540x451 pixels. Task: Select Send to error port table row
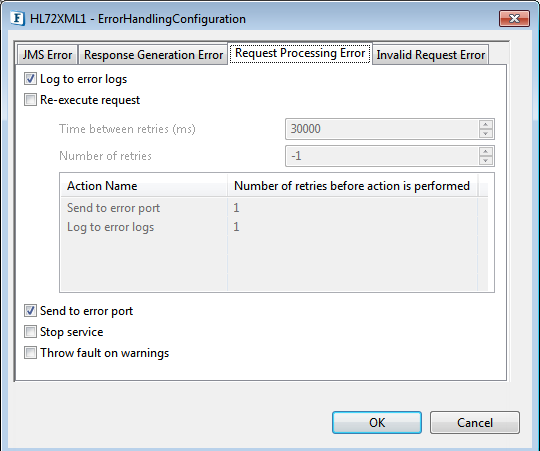point(269,208)
